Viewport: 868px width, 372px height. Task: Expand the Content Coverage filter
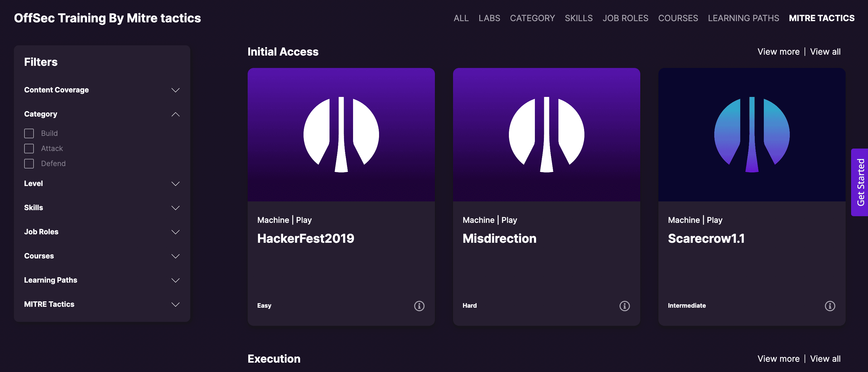click(175, 90)
